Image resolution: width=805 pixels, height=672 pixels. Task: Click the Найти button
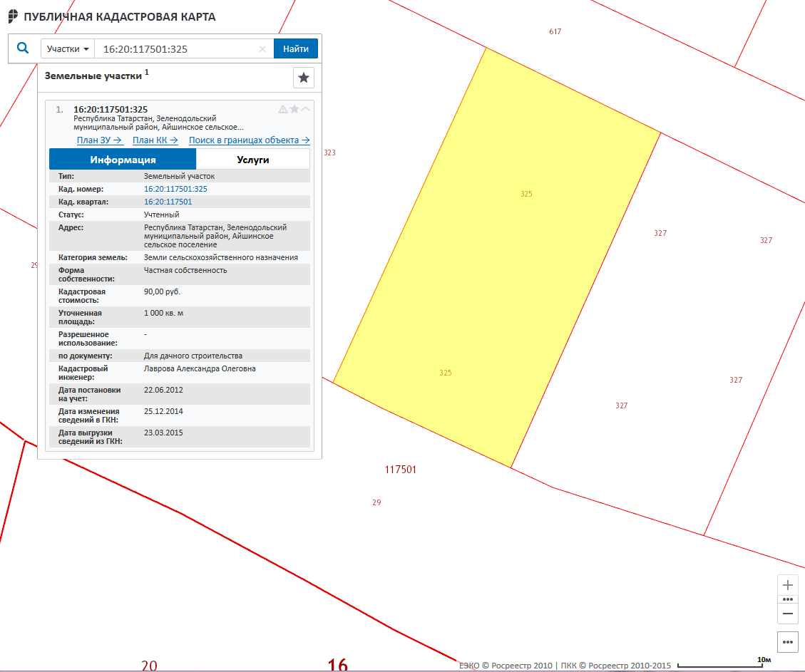click(x=296, y=48)
